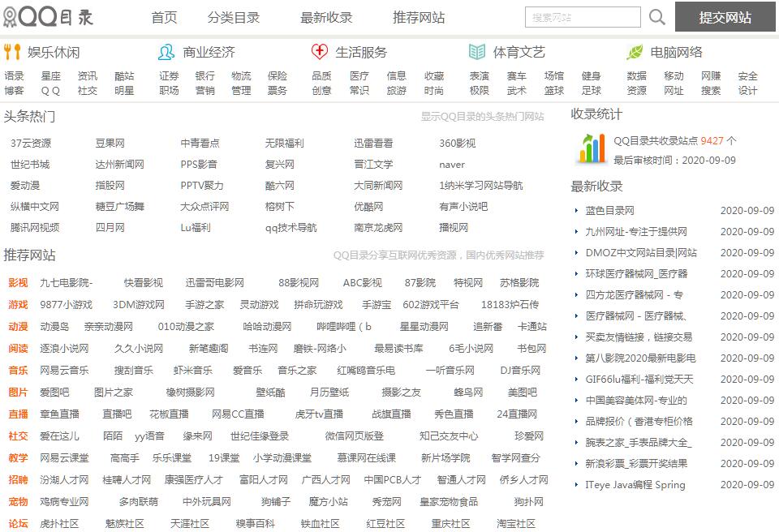Click into the 搜索网站 search field
The height and width of the screenshot is (532, 779).
pyautogui.click(x=583, y=17)
